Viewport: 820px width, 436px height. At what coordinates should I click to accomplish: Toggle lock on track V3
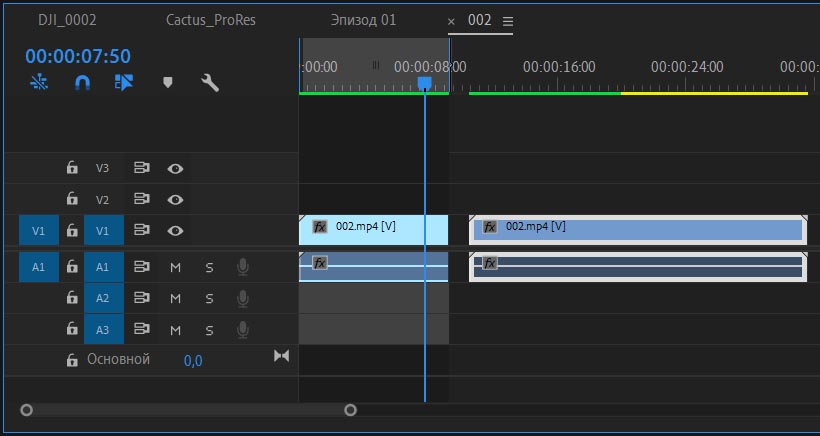(x=72, y=168)
